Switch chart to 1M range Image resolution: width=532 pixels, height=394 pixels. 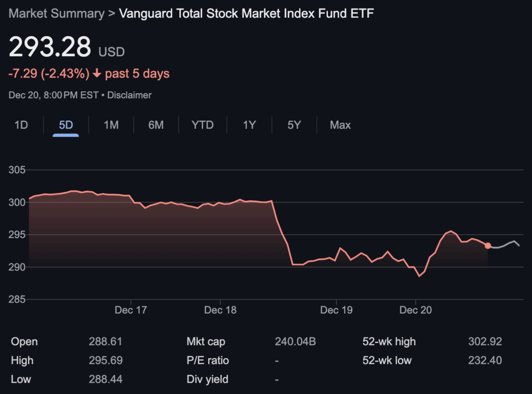[x=111, y=125]
